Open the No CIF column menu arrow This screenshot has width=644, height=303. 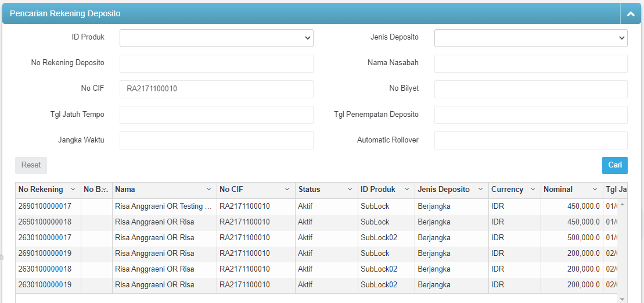[x=287, y=190]
